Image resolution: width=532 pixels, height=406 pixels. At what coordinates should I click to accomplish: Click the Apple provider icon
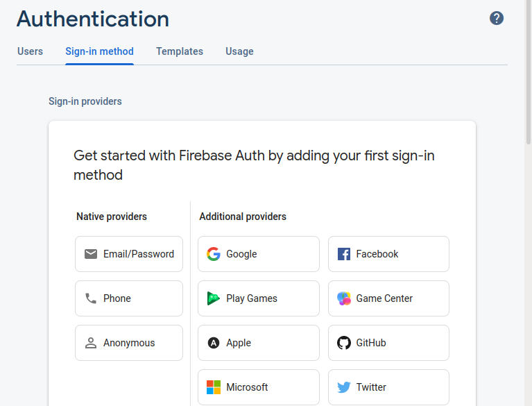coord(214,343)
